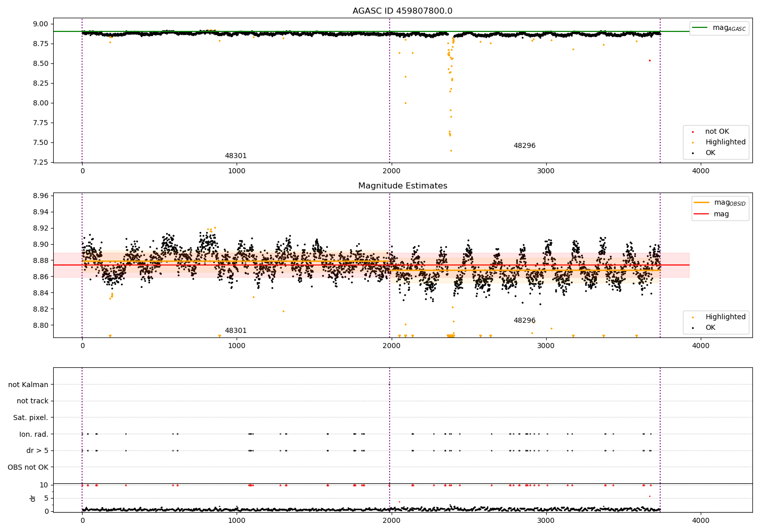This screenshot has height=532, width=760.
Task: Click the 'not track' row label
Action: [x=32, y=401]
